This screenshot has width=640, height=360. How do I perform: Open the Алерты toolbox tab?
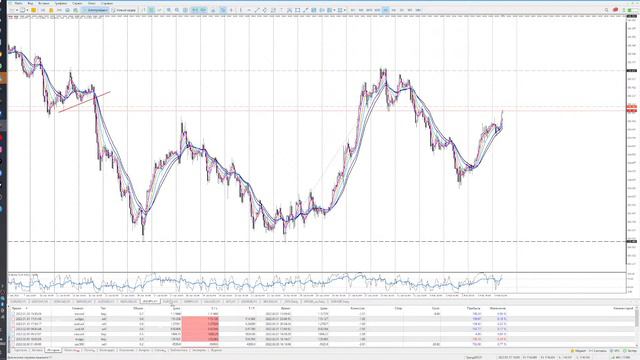pos(144,350)
